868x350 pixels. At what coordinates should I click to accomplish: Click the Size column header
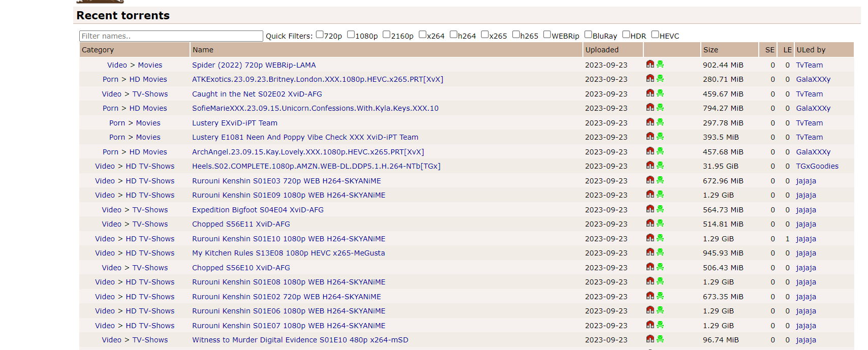[x=710, y=50]
